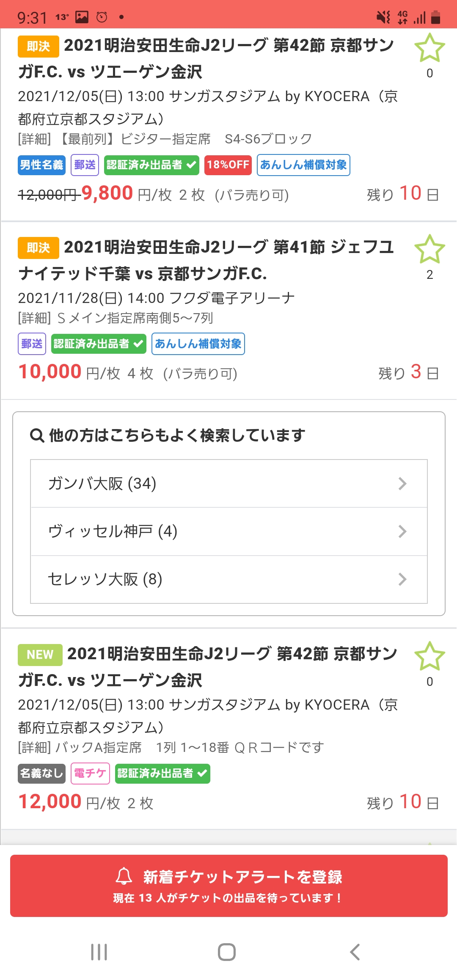Expand the ガンバ大阪 (34) search suggestion
457x980 pixels.
pyautogui.click(x=228, y=483)
